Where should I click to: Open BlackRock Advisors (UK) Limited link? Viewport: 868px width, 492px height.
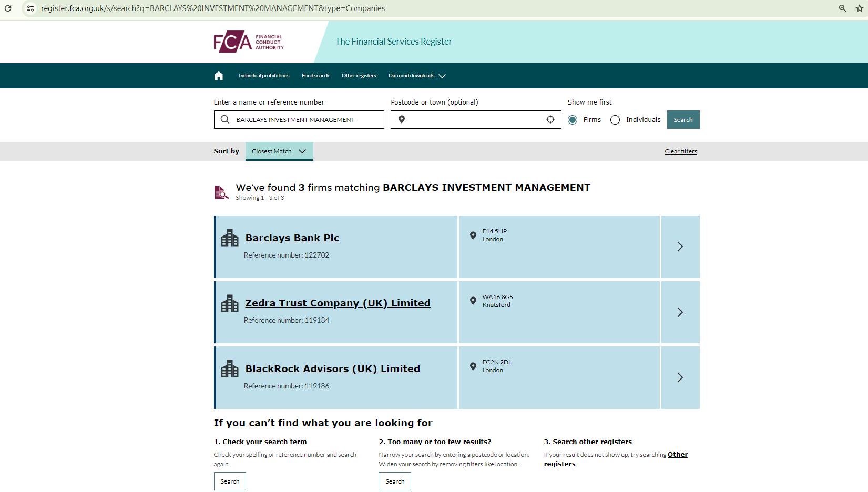tap(333, 369)
